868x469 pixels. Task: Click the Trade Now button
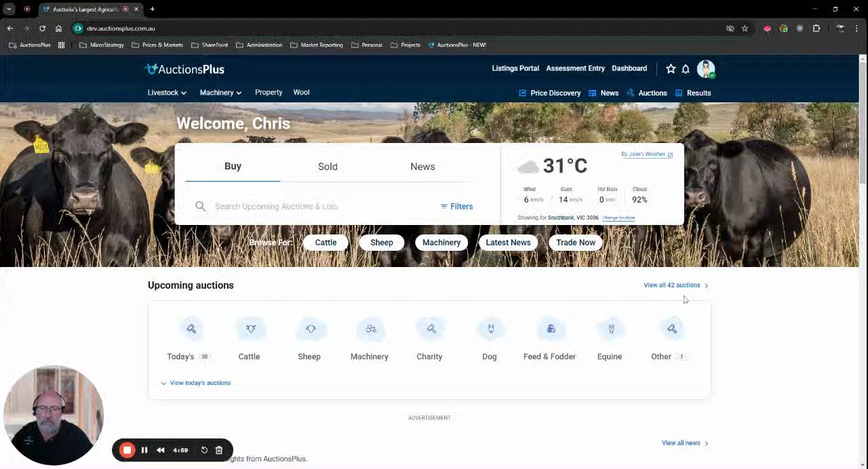coord(576,243)
